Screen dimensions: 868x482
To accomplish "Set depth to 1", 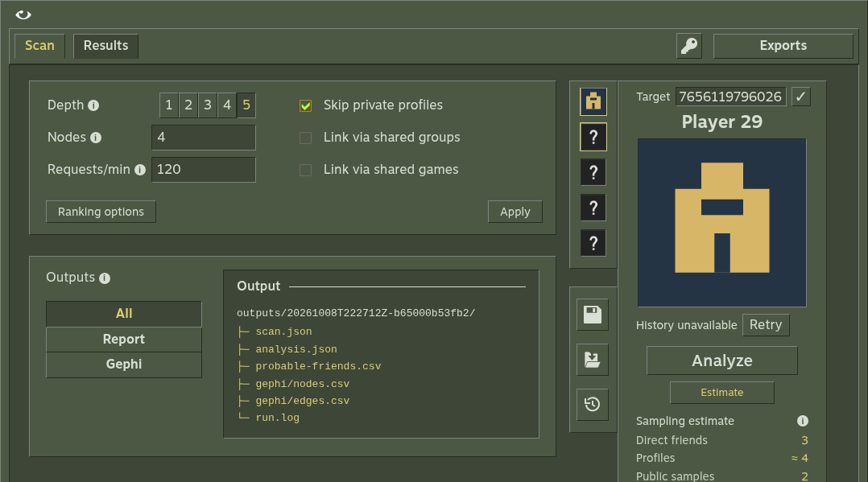I will coord(169,105).
